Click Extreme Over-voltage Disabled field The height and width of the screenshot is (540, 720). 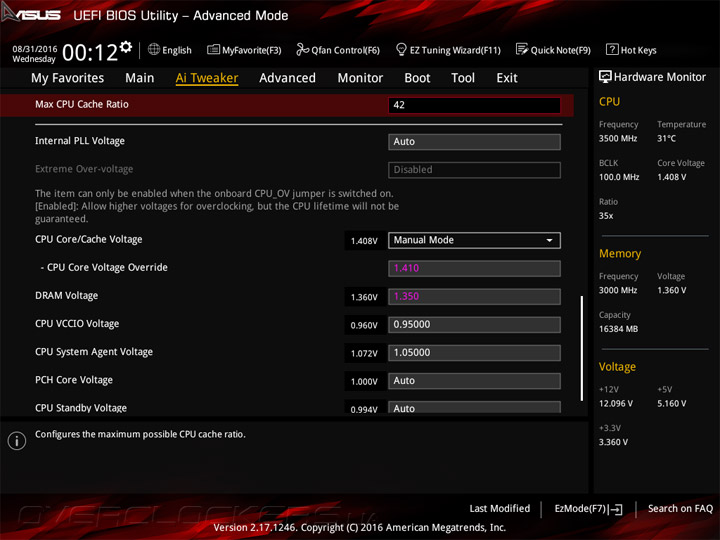tap(474, 170)
